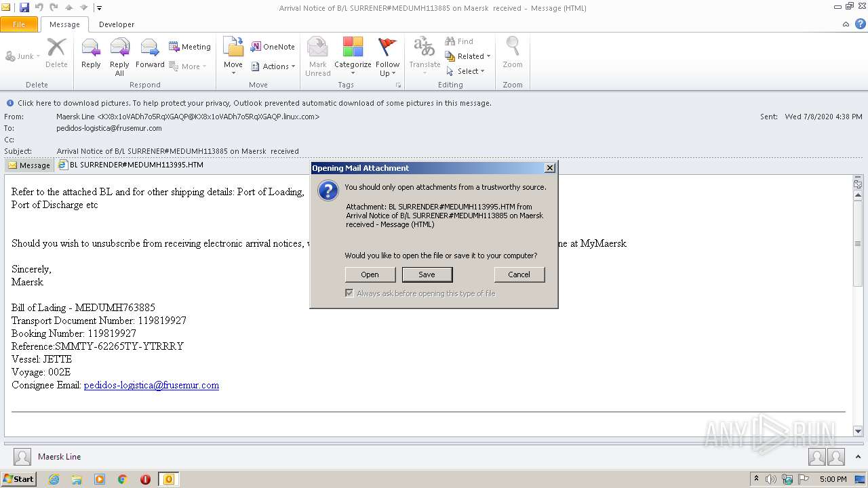868x488 pixels.
Task: Minimize the ribbon with caret icon
Action: pos(846,24)
